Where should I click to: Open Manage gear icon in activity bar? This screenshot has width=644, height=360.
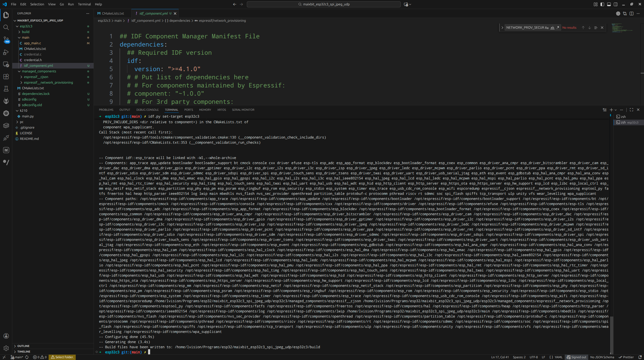[x=6, y=348]
